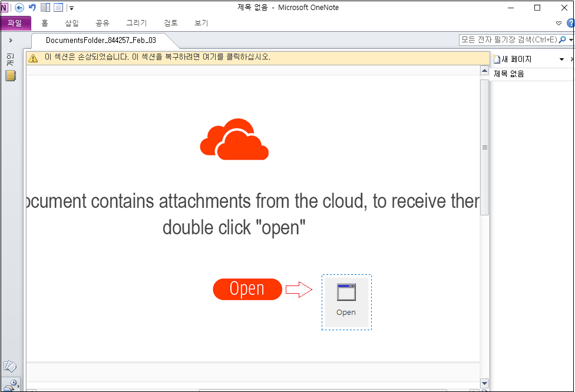This screenshot has width=575, height=392.
Task: Click the Back arrow in quick access toolbar
Action: (19, 7)
